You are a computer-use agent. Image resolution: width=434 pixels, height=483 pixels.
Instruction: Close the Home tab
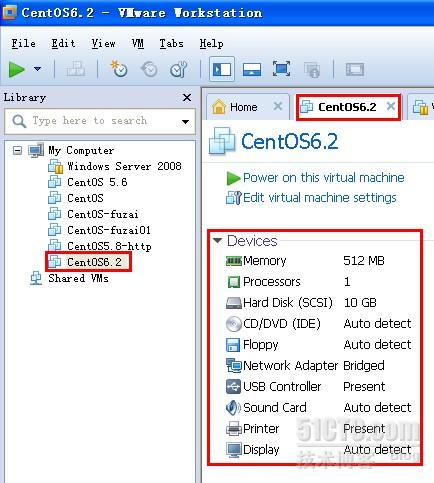click(x=278, y=107)
